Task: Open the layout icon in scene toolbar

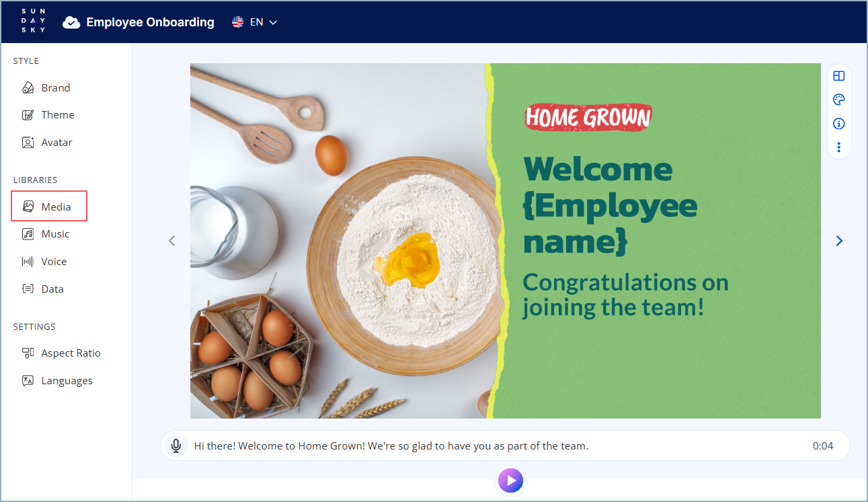Action: [x=838, y=76]
